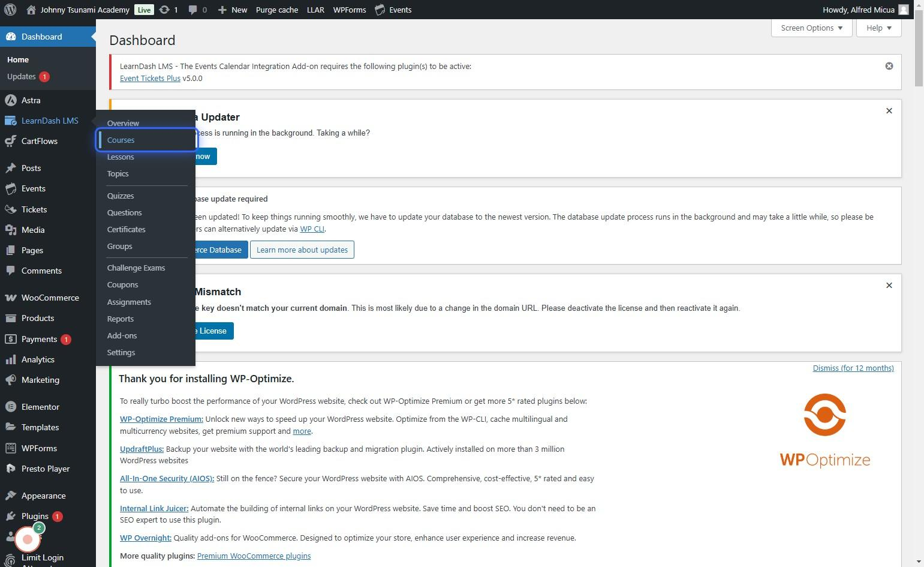Open the Event Tickets Plus link
The height and width of the screenshot is (567, 924).
[x=150, y=78]
